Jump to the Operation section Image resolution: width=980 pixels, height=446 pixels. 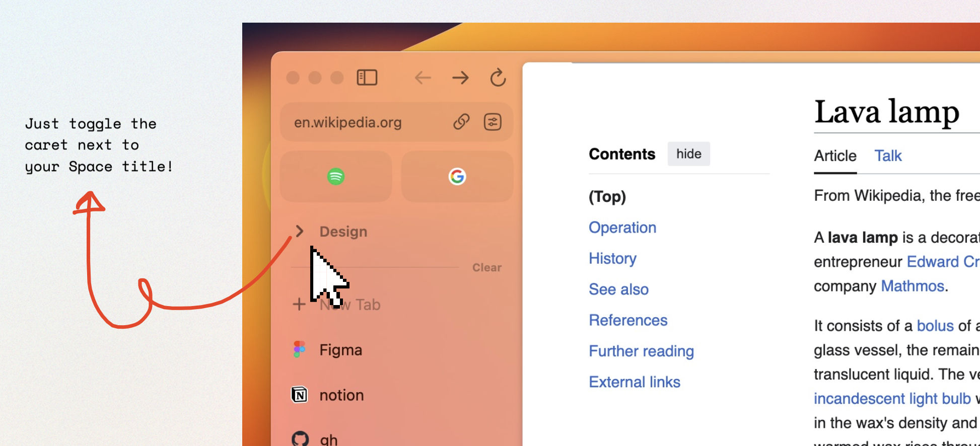[622, 228]
